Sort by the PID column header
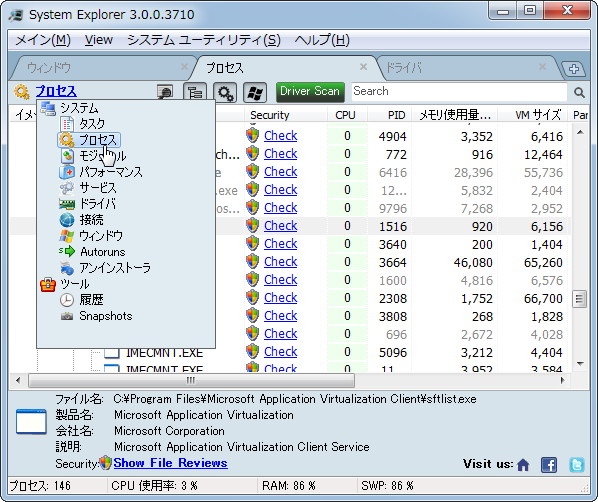 click(389, 115)
